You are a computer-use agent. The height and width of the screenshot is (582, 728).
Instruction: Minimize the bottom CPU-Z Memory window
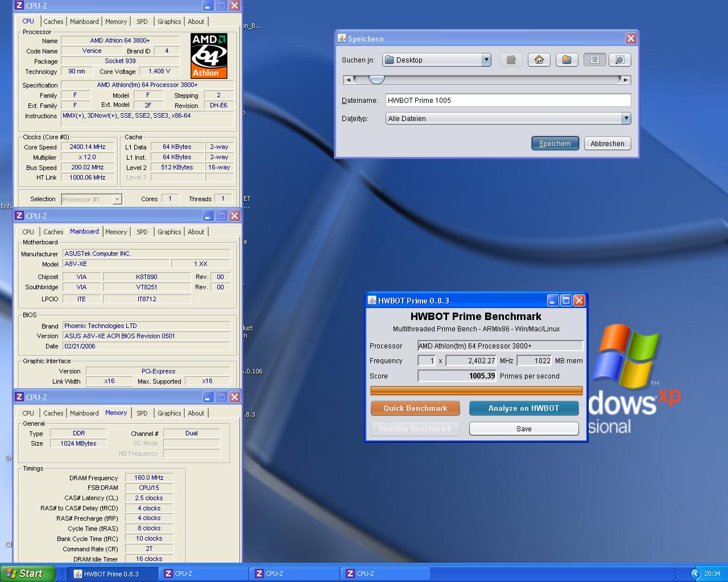[x=208, y=397]
